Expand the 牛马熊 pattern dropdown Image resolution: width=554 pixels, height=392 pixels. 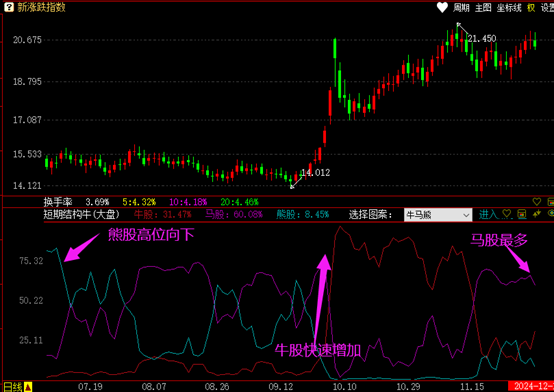click(x=466, y=215)
